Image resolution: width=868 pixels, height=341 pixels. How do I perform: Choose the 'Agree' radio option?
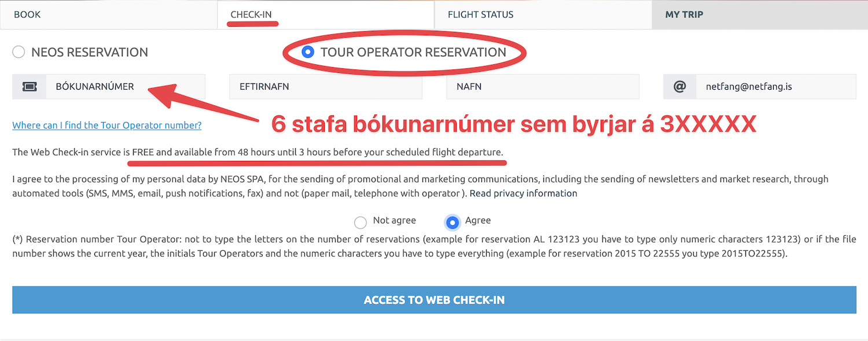(x=453, y=222)
